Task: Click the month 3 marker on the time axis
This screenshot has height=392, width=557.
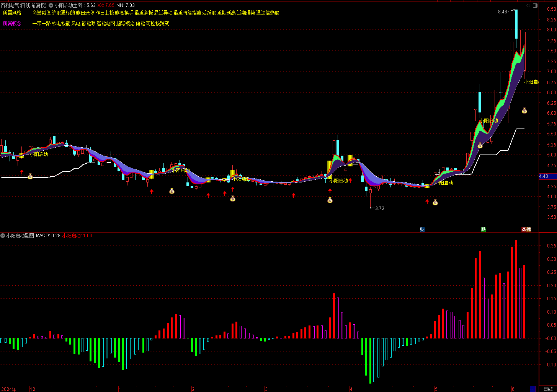Action: click(266, 389)
